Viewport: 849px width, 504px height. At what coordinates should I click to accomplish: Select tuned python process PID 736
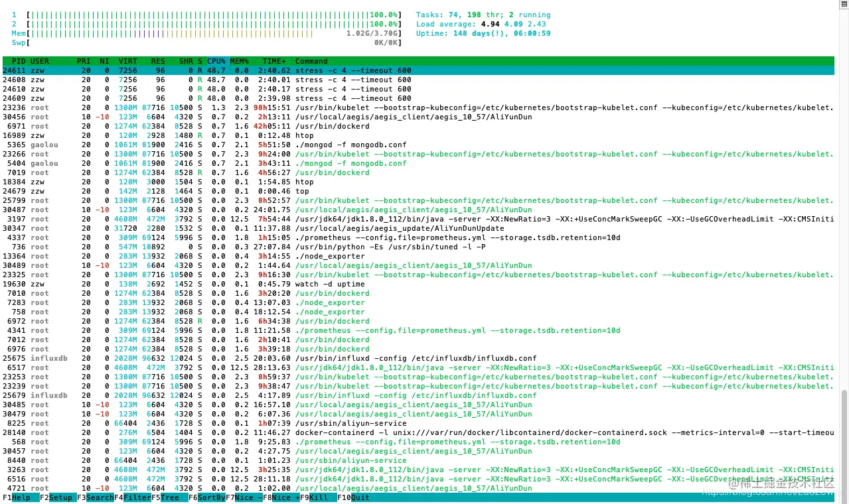click(418, 247)
